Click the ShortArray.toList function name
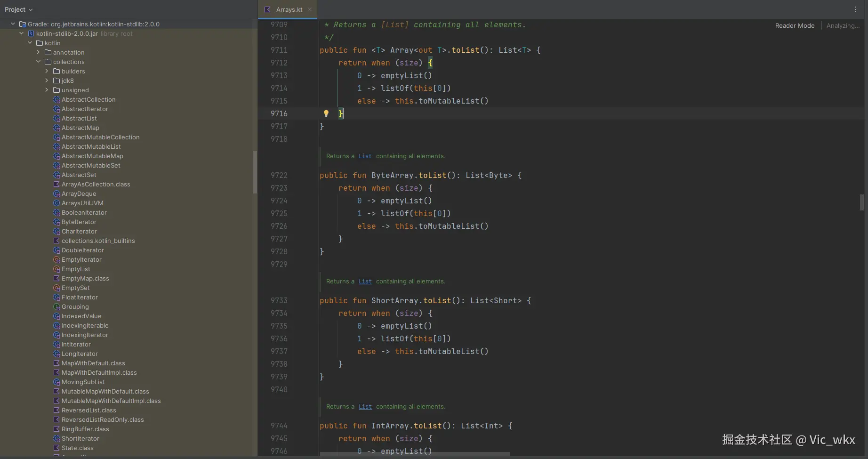868x459 pixels. [x=437, y=300]
